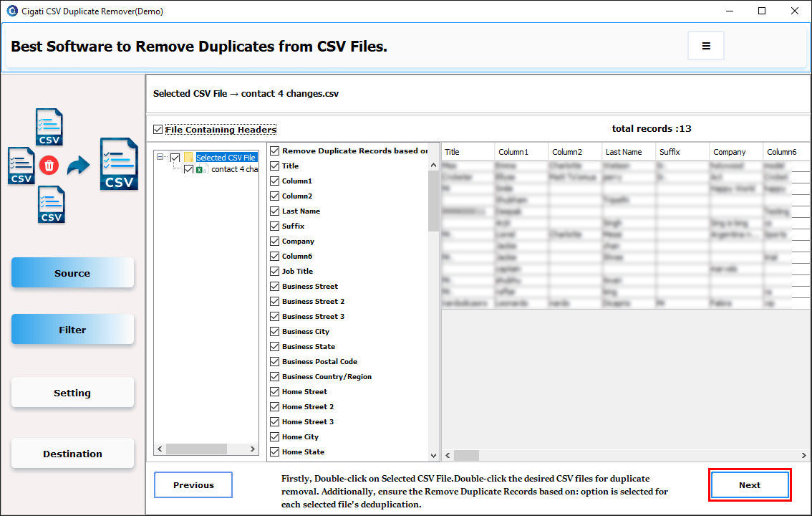
Task: Uncheck the Company checkbox
Action: [275, 241]
